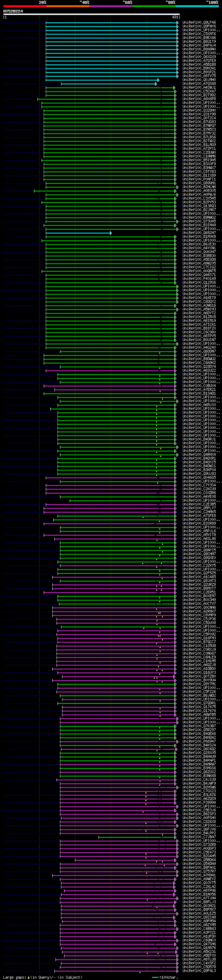The height and width of the screenshot is (980, 222).
Task: Select the UniRef100_Q13RQ3 label
Action: point(199,206)
